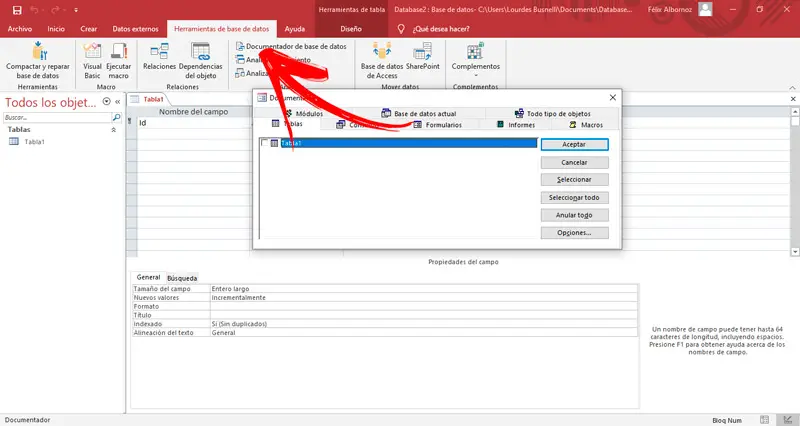The height and width of the screenshot is (426, 800).
Task: Click Tamaño del campo value Entero largo
Action: tap(423, 289)
